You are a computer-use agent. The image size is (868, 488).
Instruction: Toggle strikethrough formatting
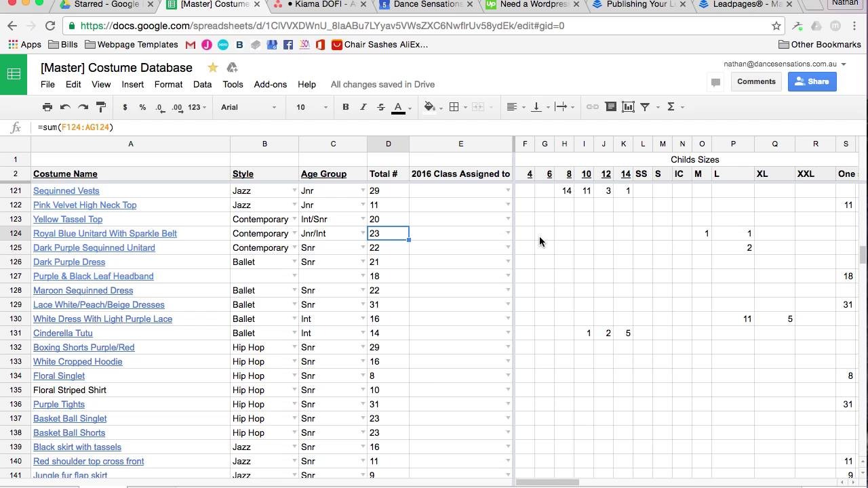[381, 106]
